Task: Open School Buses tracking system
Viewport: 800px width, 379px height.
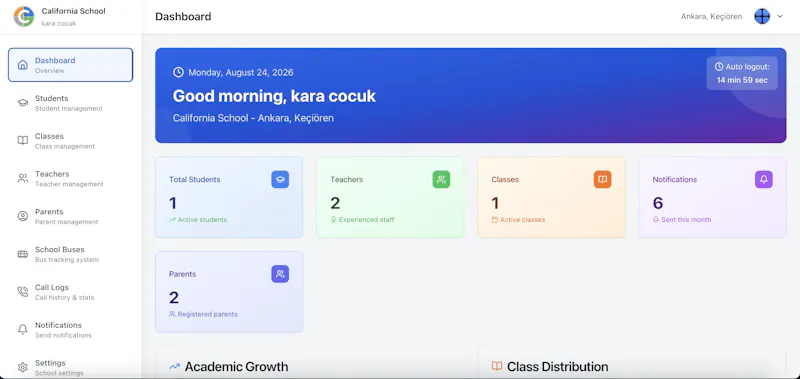Action: click(x=70, y=254)
